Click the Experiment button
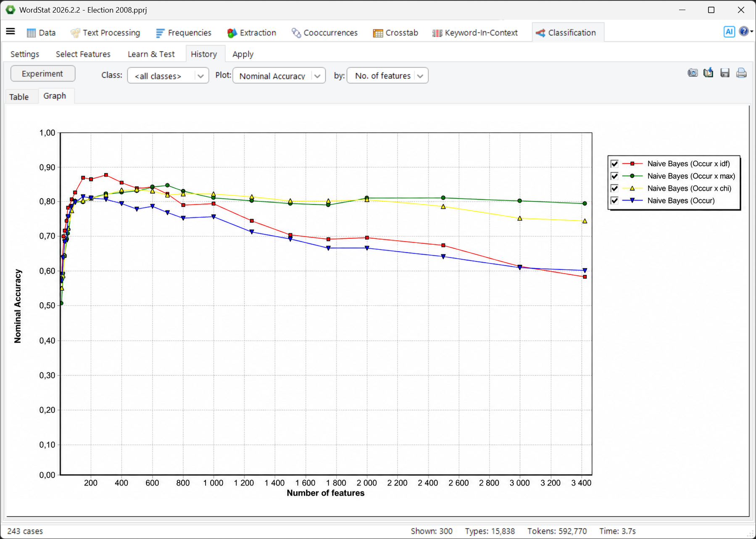 pyautogui.click(x=43, y=74)
